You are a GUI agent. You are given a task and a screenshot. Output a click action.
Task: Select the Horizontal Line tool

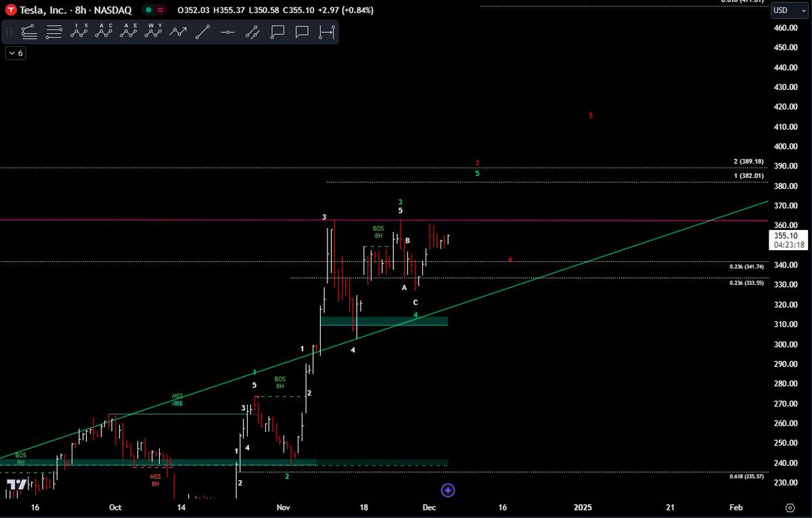pyautogui.click(x=228, y=31)
